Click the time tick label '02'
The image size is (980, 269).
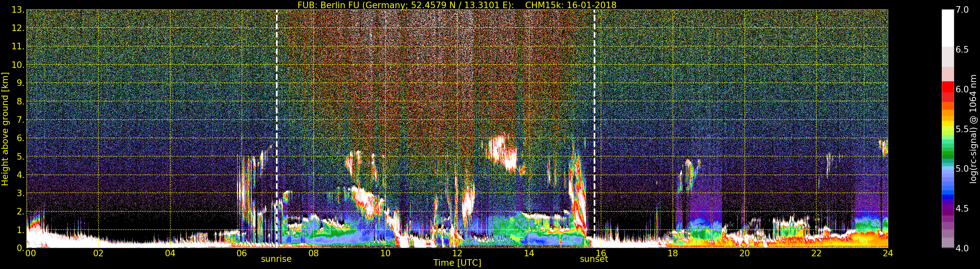(x=99, y=253)
